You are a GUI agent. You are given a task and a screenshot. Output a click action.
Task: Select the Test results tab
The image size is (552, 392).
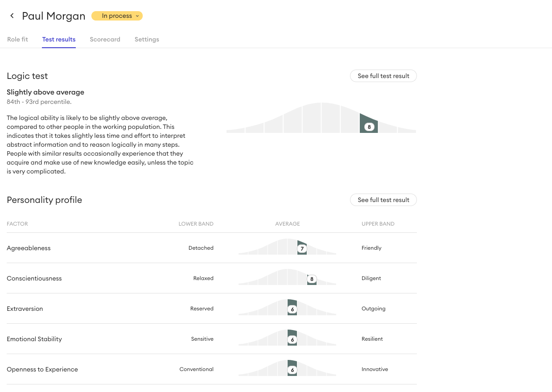59,39
